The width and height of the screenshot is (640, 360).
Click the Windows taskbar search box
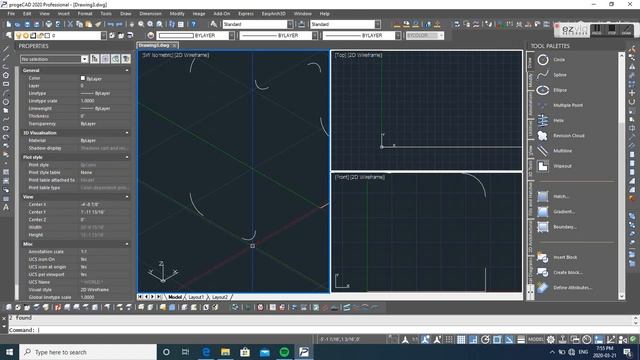pyautogui.click(x=88, y=352)
